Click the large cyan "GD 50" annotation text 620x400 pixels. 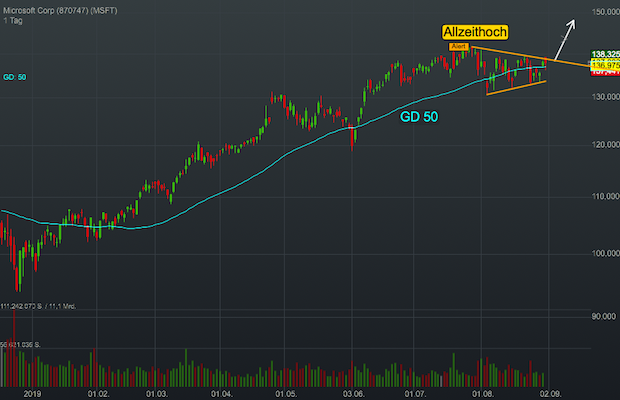(419, 117)
